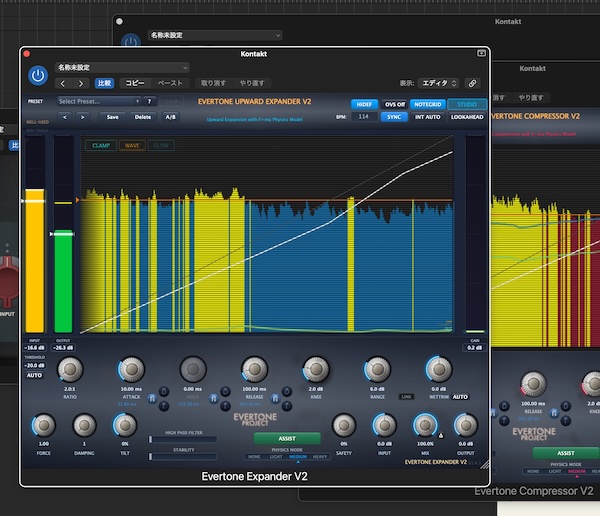The height and width of the screenshot is (516, 600).
Task: Click the KNEE knob in Expander window
Action: (x=316, y=369)
